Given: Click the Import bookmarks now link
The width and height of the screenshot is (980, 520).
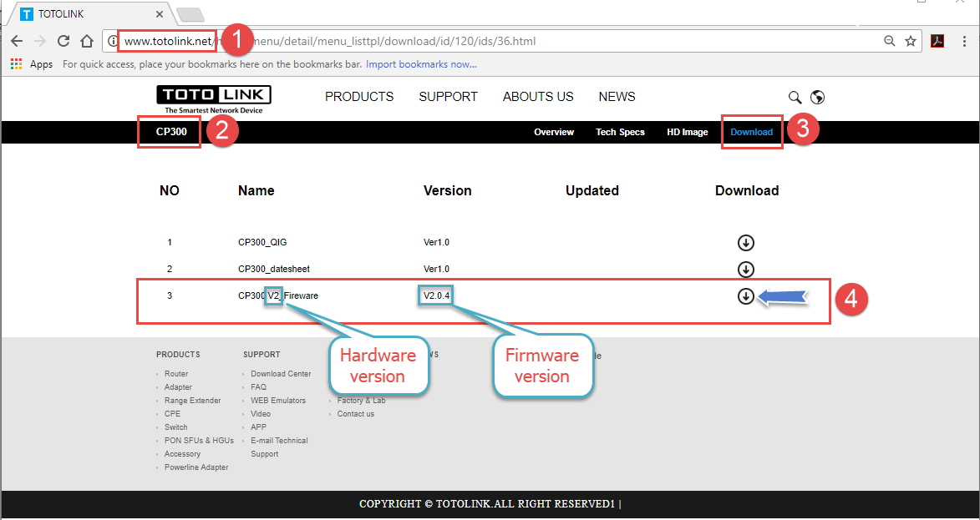Looking at the screenshot, I should point(421,64).
